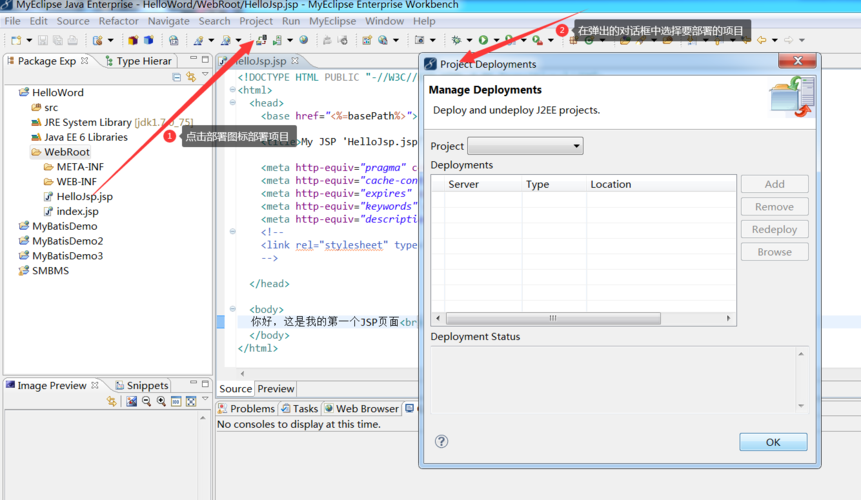Viewport: 861px width, 500px height.
Task: Switch to editor Preview tab
Action: [276, 389]
